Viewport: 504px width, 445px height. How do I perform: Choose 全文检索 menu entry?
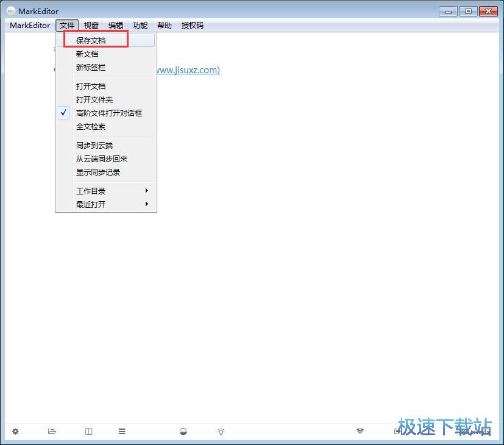(x=106, y=126)
